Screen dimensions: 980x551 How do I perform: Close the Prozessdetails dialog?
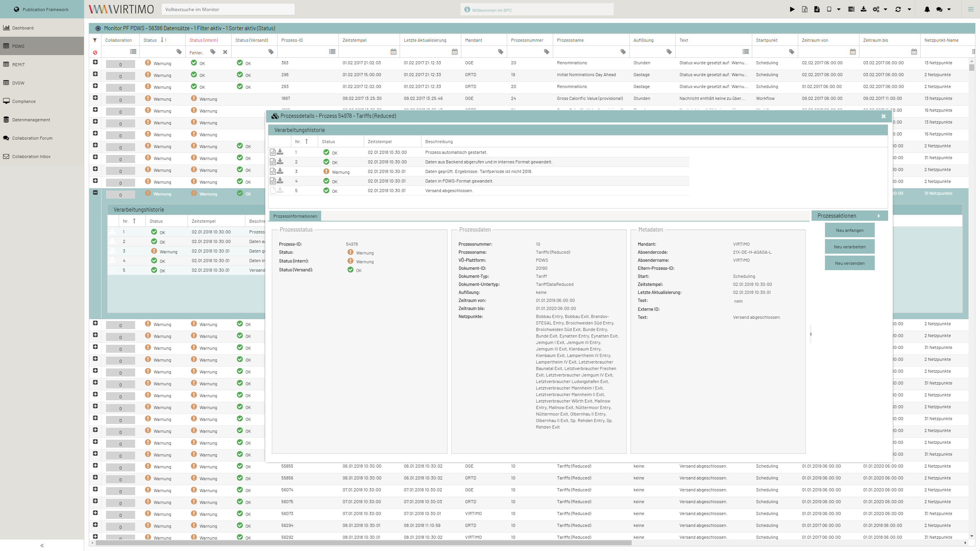click(883, 116)
